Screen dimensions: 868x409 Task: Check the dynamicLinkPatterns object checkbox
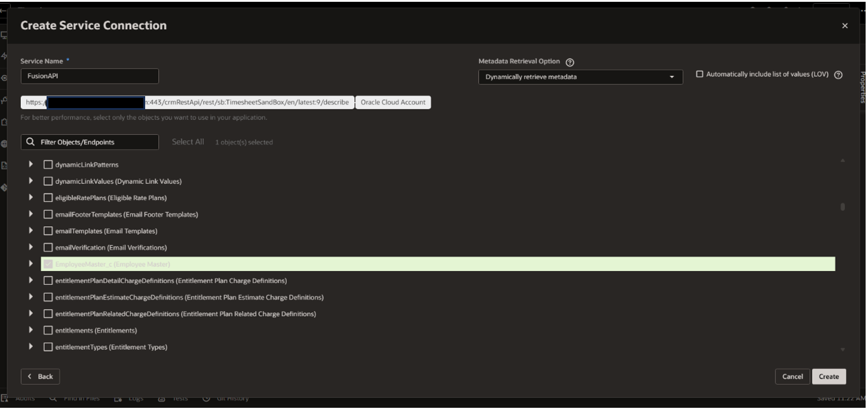coord(48,165)
